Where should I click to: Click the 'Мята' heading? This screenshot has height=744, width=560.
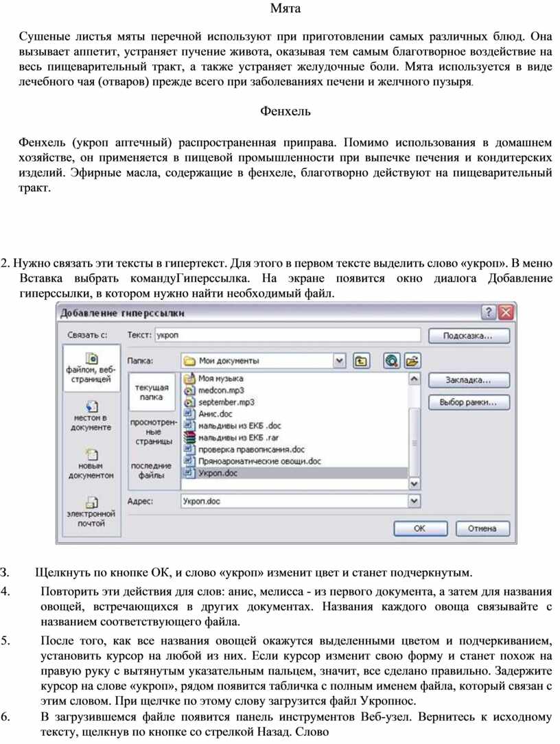click(285, 8)
